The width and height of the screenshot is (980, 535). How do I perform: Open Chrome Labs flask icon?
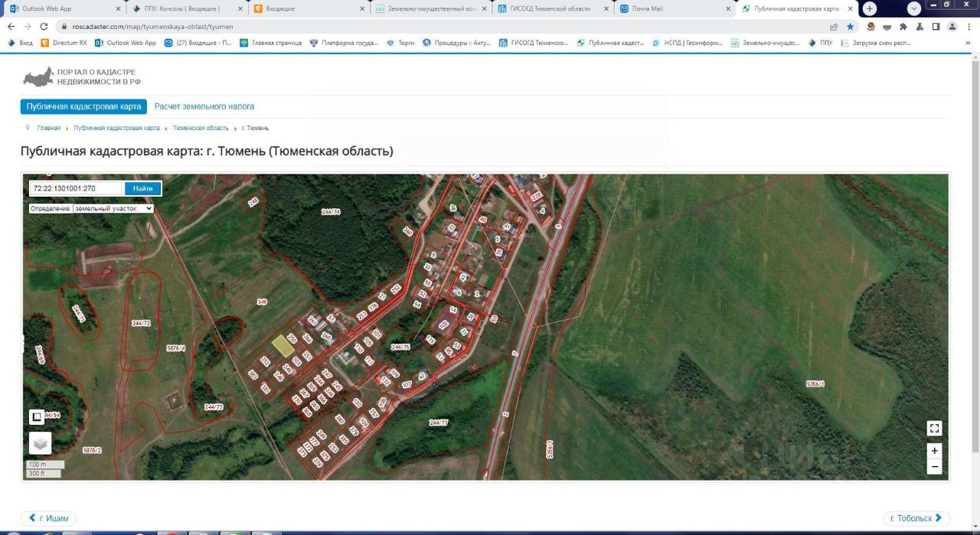click(920, 26)
